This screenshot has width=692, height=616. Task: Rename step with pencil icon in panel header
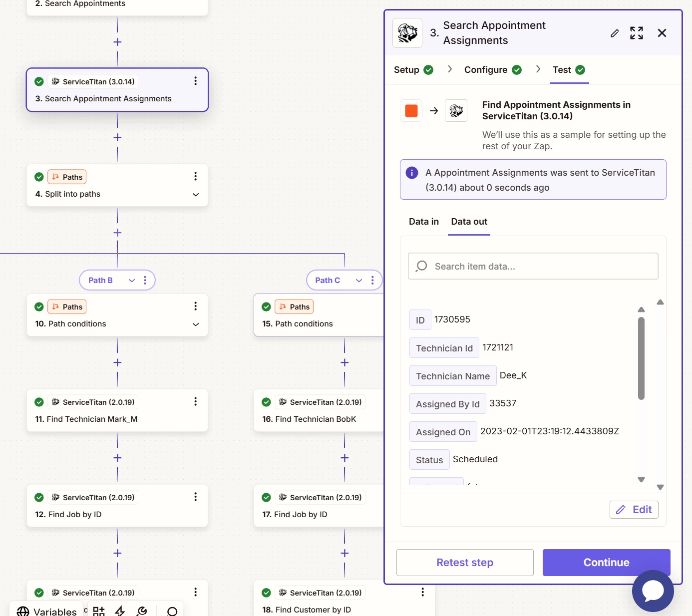point(615,33)
